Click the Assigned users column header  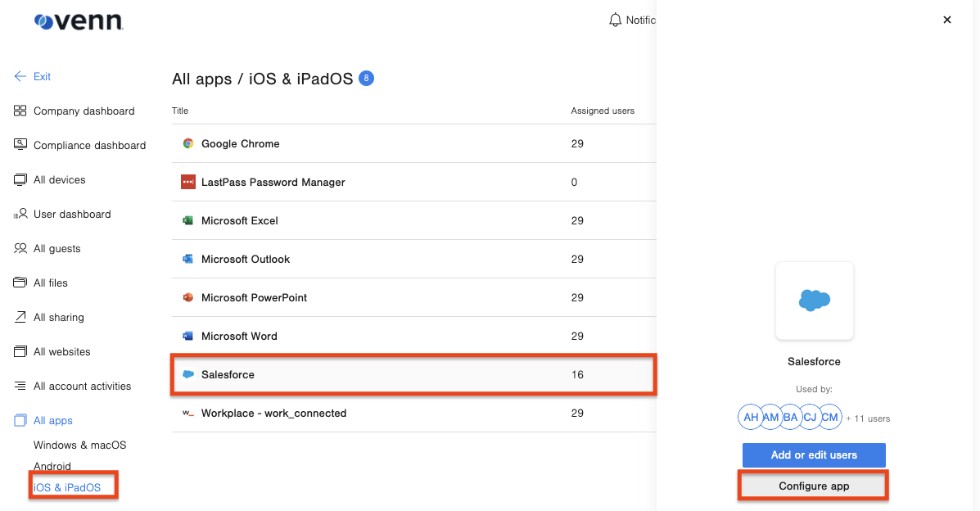tap(603, 111)
